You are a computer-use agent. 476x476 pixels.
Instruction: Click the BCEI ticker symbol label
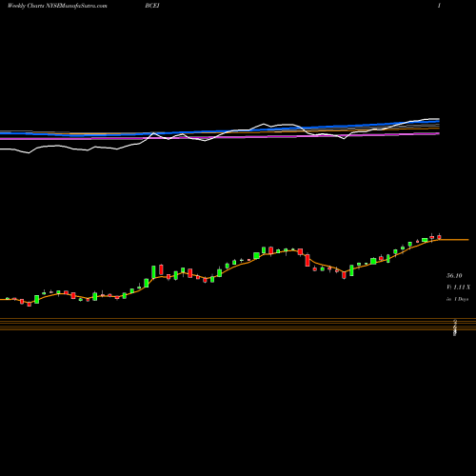152,6
